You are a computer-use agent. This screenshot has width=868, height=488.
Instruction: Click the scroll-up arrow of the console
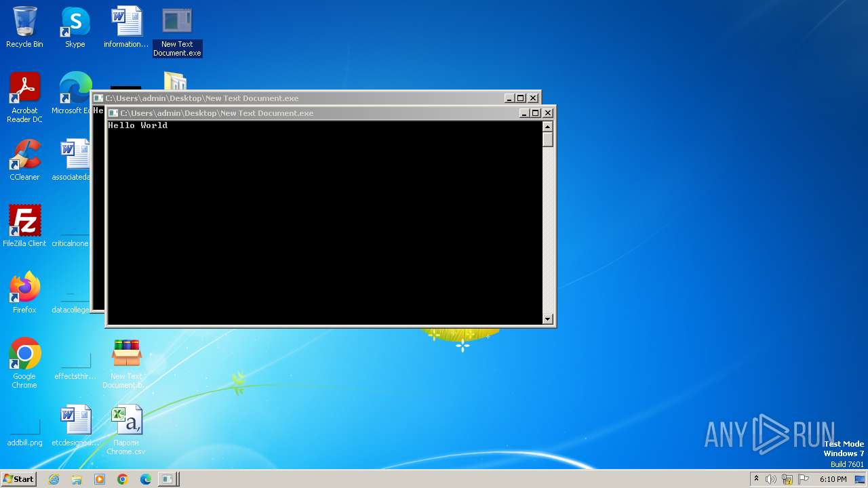(x=548, y=126)
